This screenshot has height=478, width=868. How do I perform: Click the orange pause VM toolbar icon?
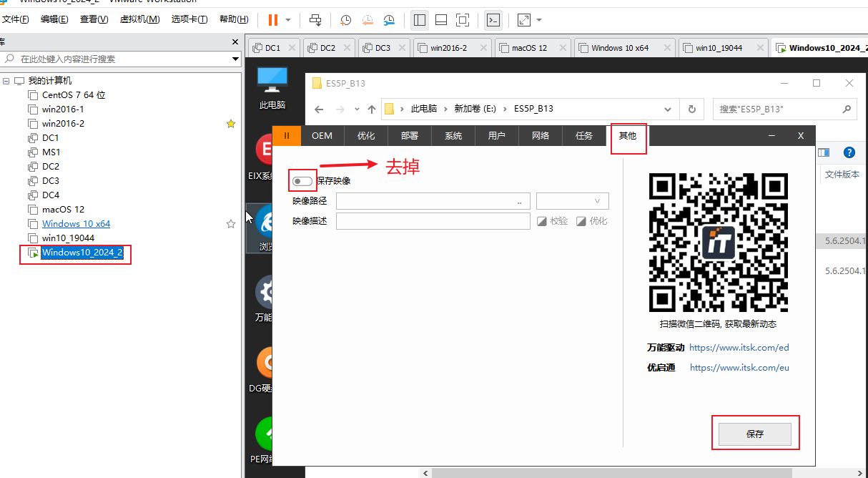273,20
